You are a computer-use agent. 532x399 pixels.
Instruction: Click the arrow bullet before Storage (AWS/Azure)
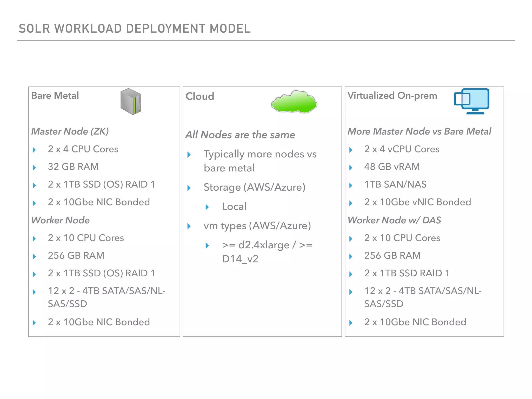(189, 188)
